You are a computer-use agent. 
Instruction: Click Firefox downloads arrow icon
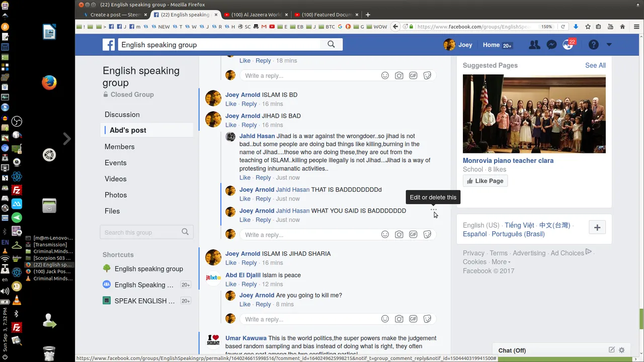pos(576,27)
